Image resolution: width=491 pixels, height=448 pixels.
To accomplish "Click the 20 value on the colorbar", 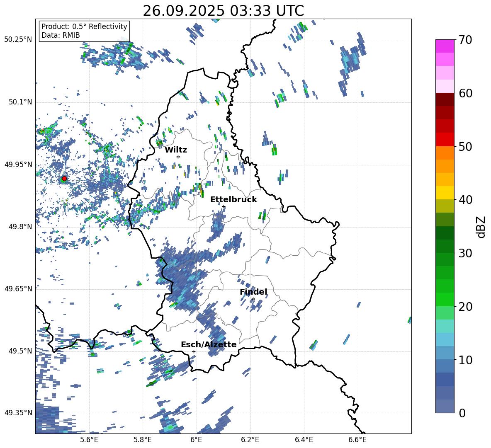I will 465,307.
